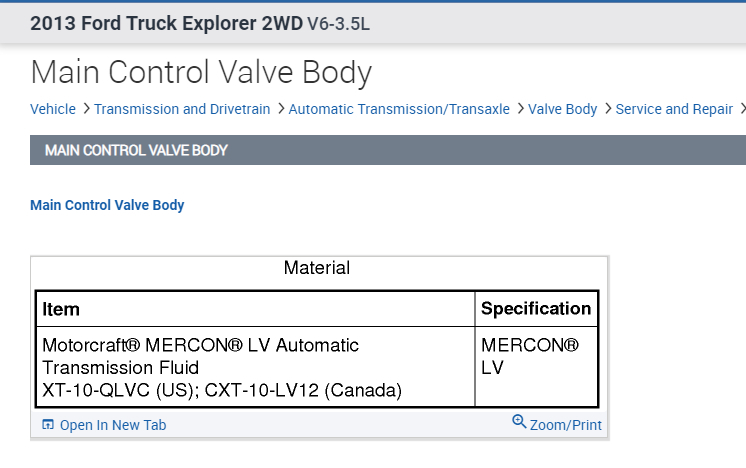746x468 pixels.
Task: Open the Vehicle breadcrumb link
Action: 53,109
